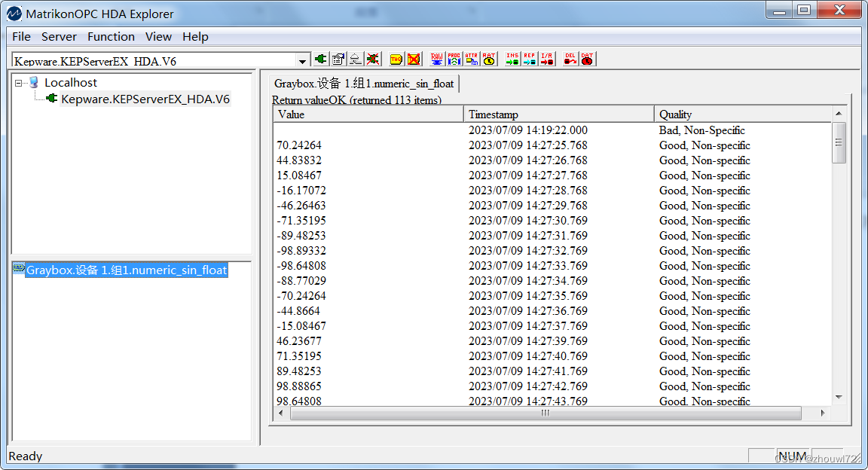Select value -16.17072 cell

tap(301, 190)
